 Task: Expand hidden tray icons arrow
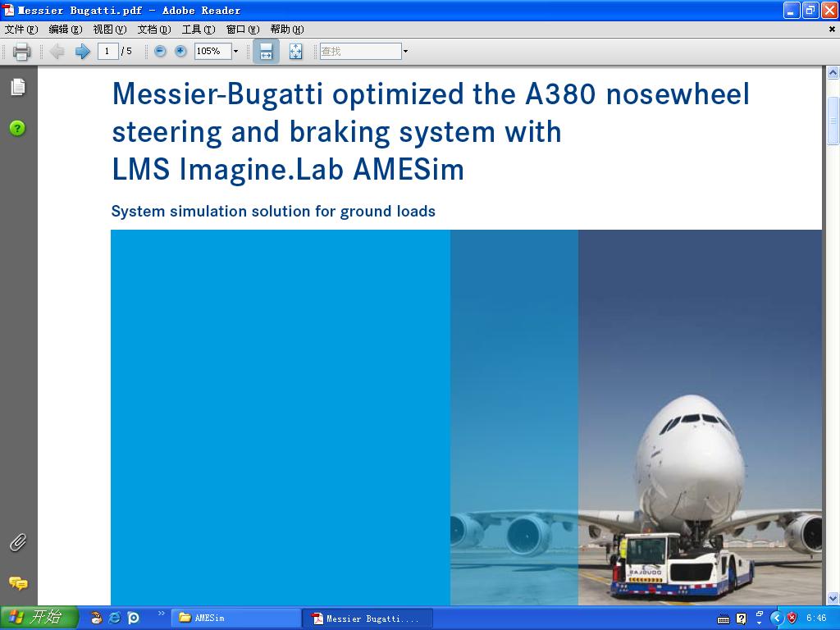(x=777, y=619)
